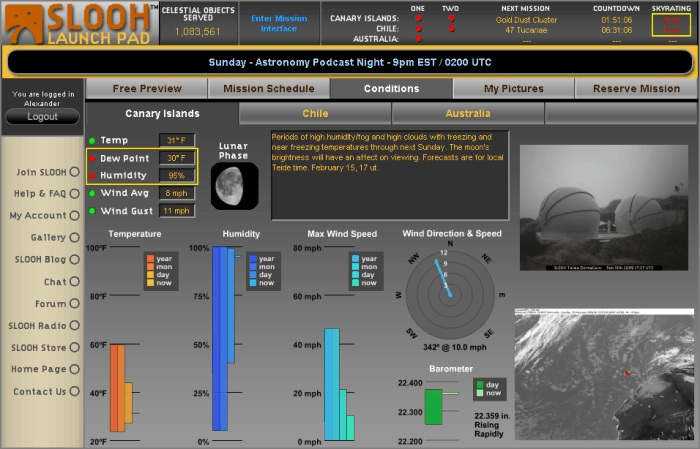Click the Humidity chart year bar
This screenshot has height=449, width=700.
click(x=216, y=338)
